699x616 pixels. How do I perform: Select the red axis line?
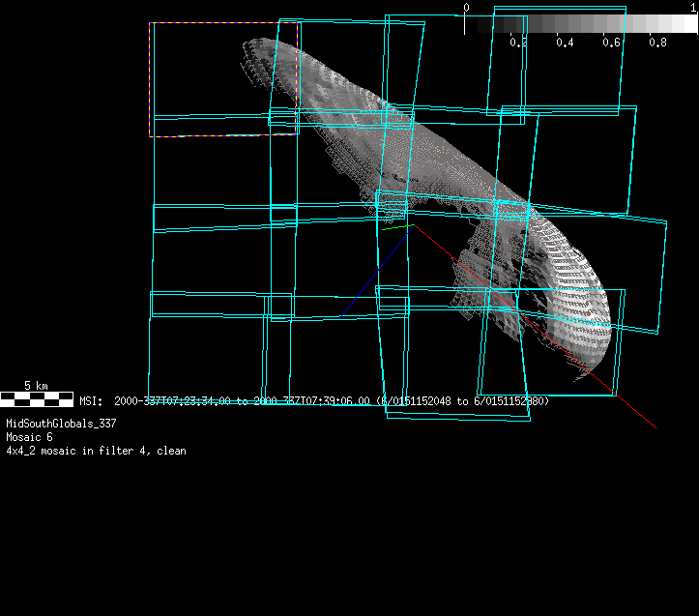coord(541,327)
